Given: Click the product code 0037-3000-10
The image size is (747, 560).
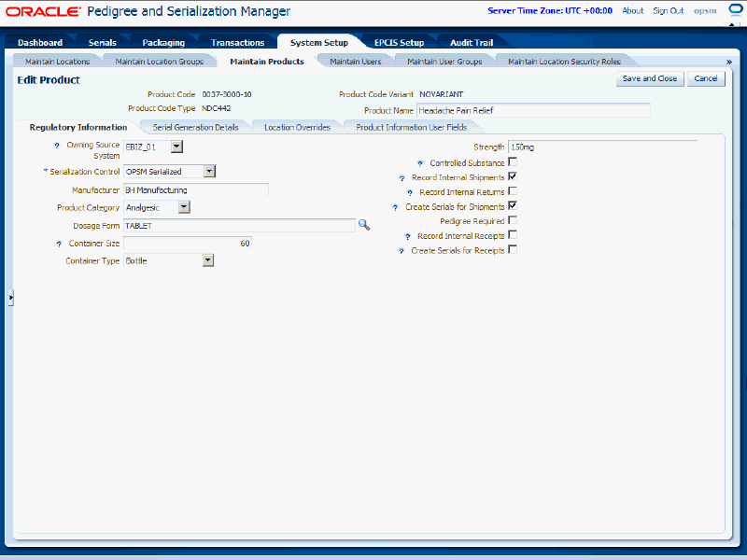Looking at the screenshot, I should coord(227,94).
